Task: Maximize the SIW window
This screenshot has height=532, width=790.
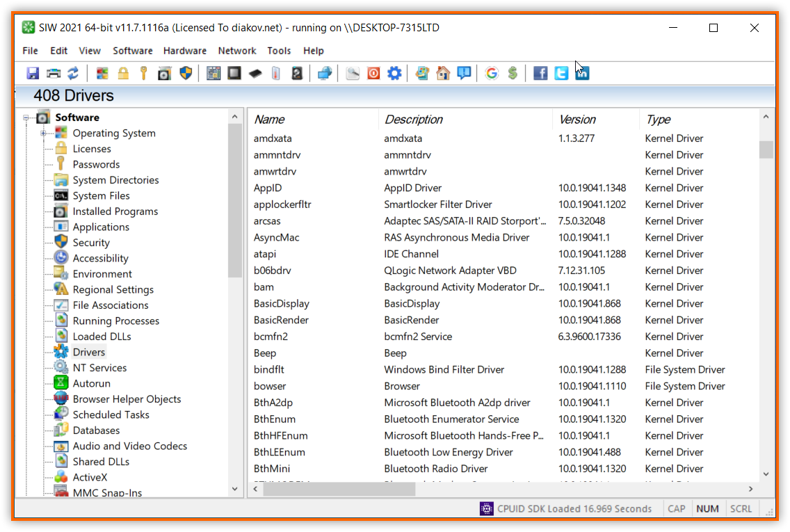Action: (x=714, y=28)
